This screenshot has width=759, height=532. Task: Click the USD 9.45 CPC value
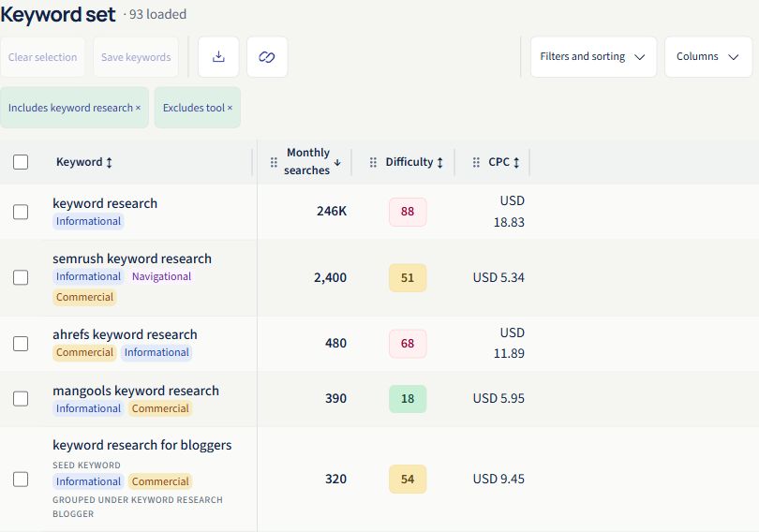[499, 480]
